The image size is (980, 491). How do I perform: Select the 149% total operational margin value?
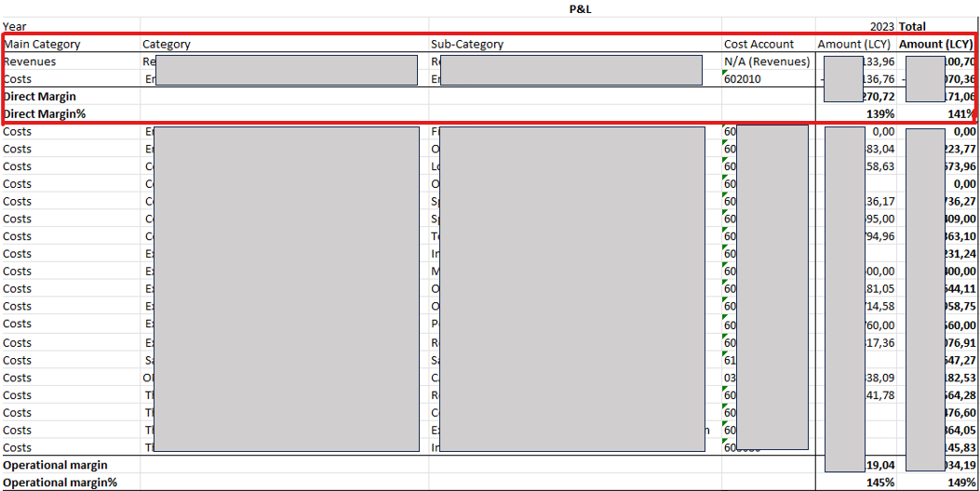(962, 483)
